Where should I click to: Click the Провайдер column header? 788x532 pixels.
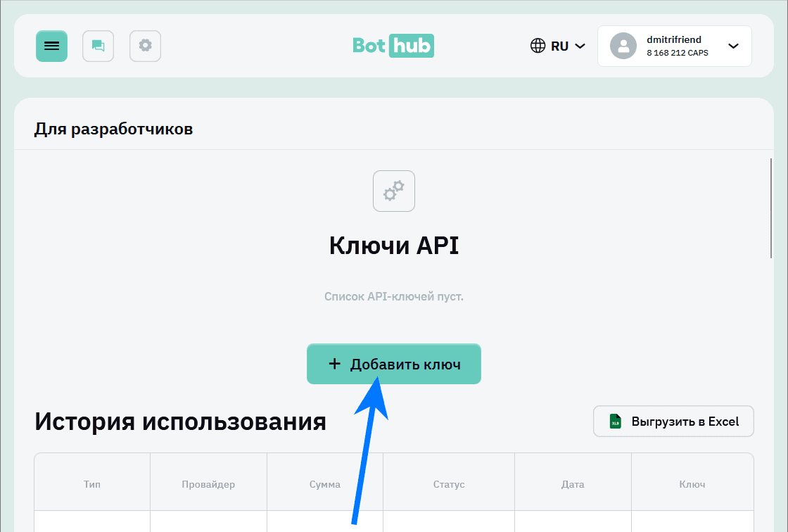pyautogui.click(x=208, y=484)
